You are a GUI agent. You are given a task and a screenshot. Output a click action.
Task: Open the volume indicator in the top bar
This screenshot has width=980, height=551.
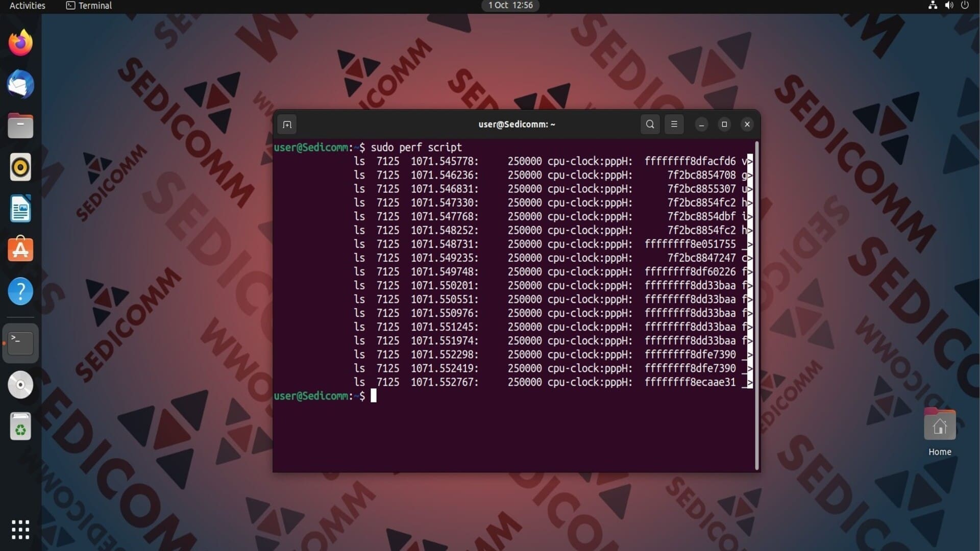point(949,5)
